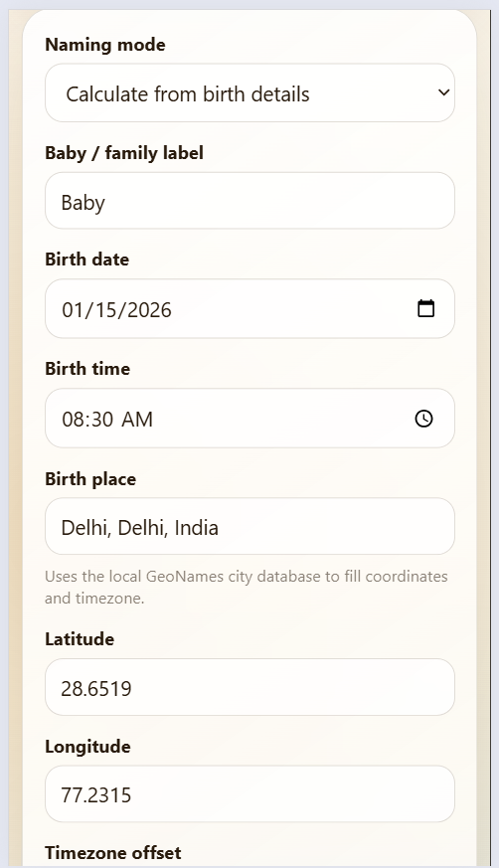499x868 pixels.
Task: Click the calendar icon in Birth date
Action: 425,308
